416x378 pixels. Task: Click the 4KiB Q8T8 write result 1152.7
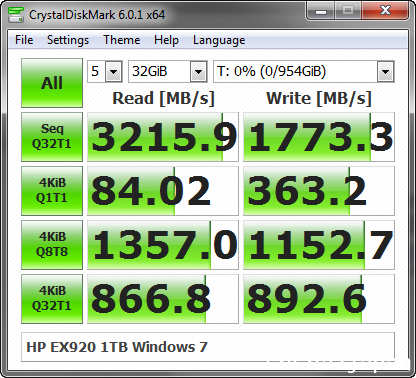[319, 245]
